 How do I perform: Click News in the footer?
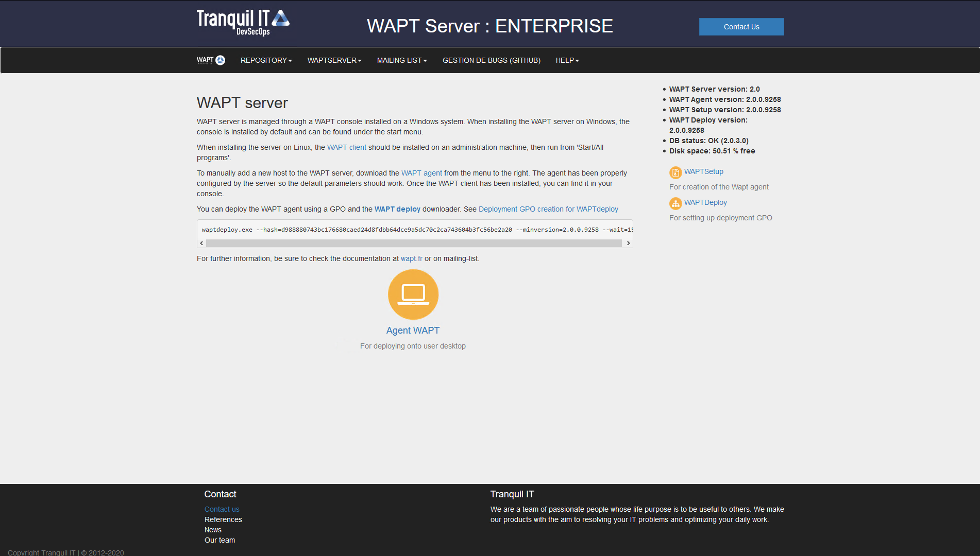pyautogui.click(x=213, y=530)
